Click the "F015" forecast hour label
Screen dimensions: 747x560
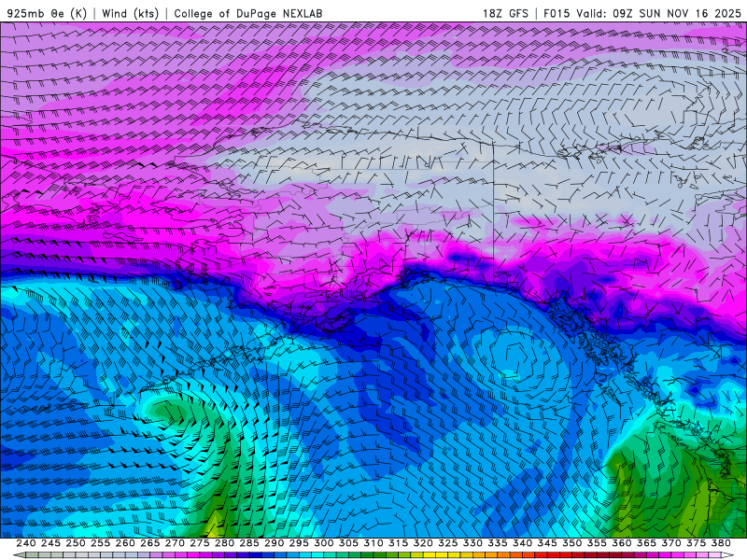(557, 13)
